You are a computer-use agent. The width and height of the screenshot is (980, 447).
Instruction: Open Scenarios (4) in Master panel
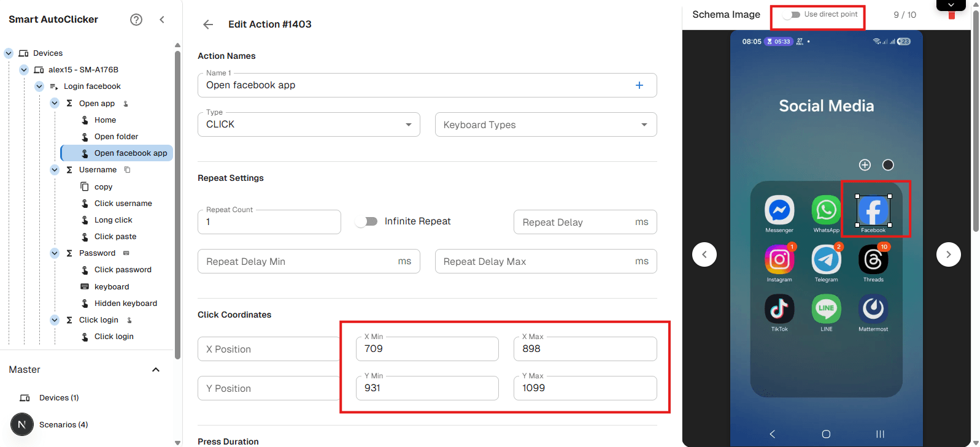[x=63, y=425]
